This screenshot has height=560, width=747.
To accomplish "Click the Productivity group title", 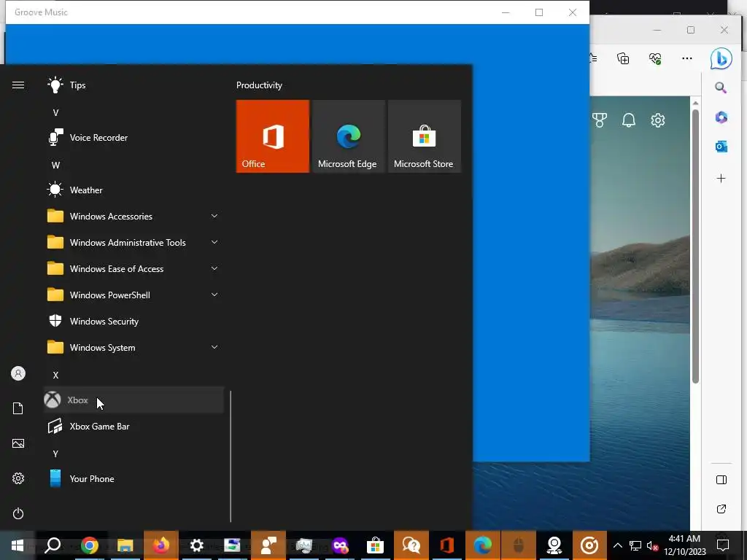I will pos(259,85).
